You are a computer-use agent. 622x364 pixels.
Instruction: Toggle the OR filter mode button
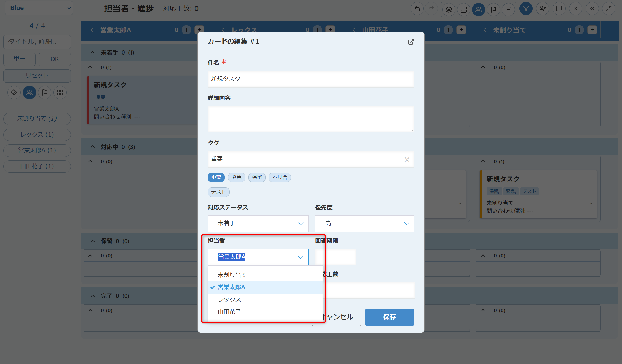tap(55, 59)
